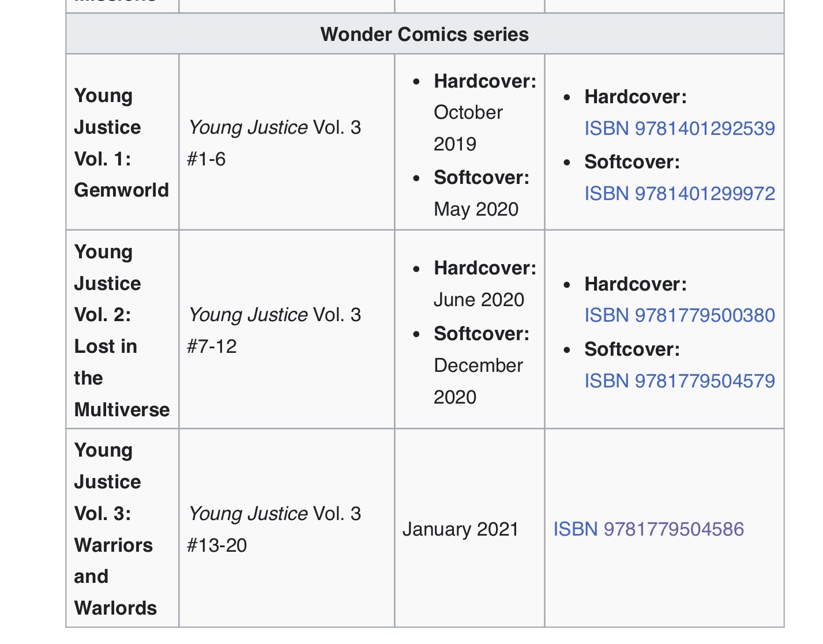Click Hardcover label above ISBN 9781401292539

tap(636, 97)
